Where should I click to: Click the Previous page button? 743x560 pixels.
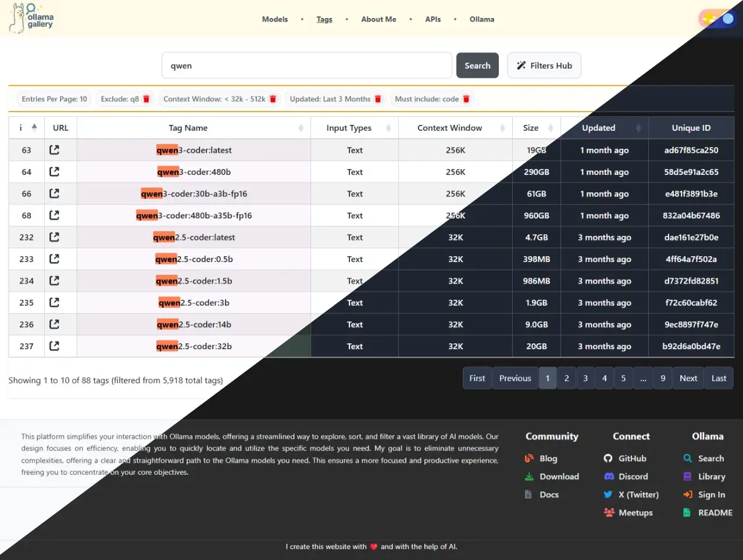click(515, 378)
